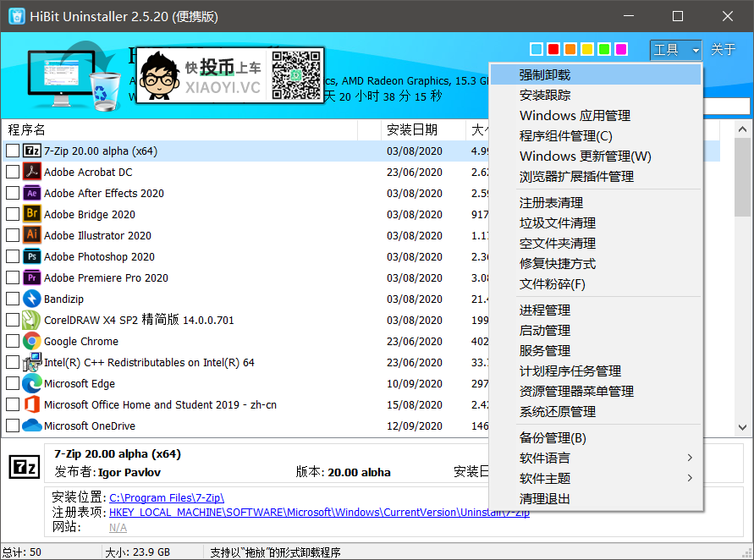Sort list by 安装日期 column header
Screen dimensions: 754x560
[x=412, y=129]
